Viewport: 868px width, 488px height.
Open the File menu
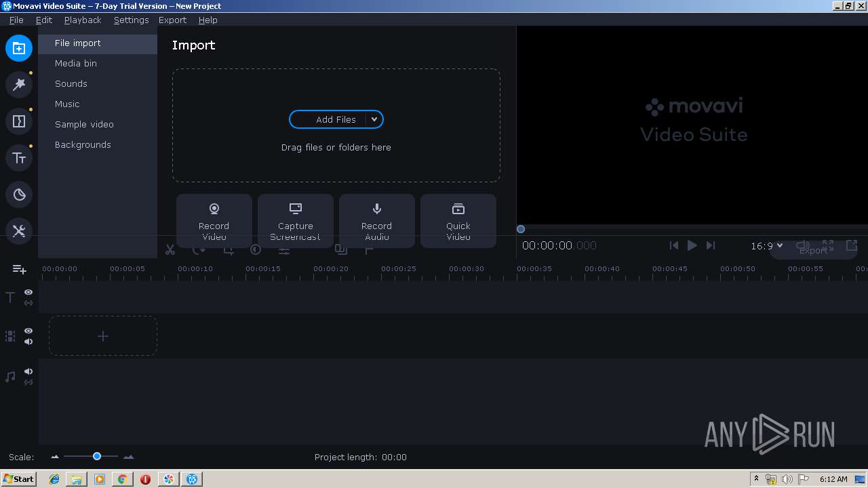click(16, 20)
